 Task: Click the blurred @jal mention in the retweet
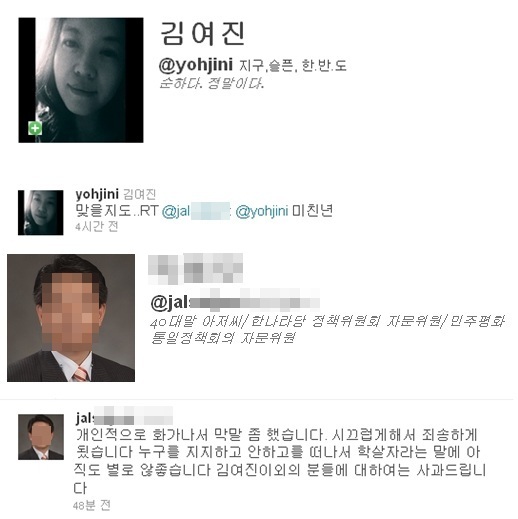[196, 211]
